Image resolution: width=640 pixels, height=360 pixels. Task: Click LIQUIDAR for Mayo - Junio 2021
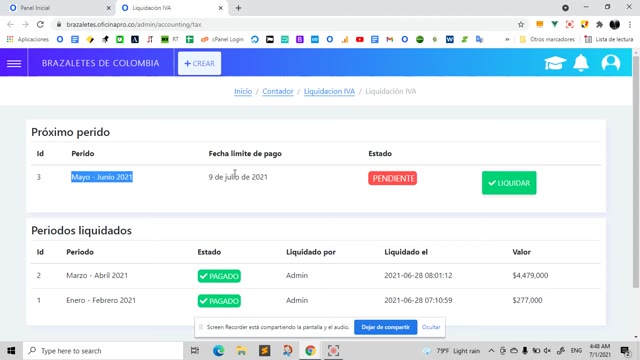pyautogui.click(x=509, y=183)
